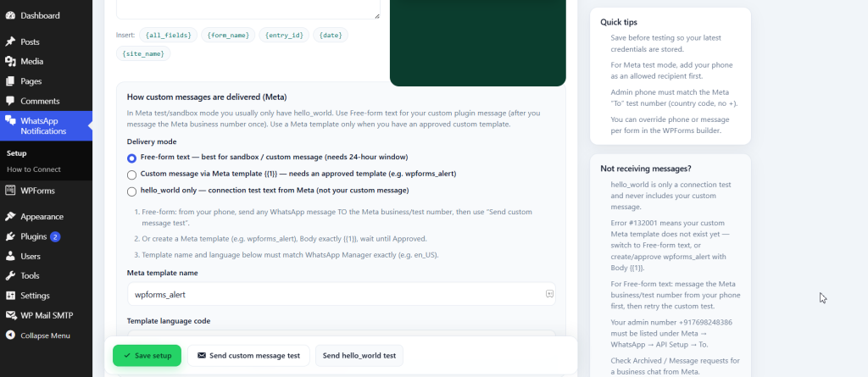
Task: Click the Delivery mode label
Action: [152, 141]
